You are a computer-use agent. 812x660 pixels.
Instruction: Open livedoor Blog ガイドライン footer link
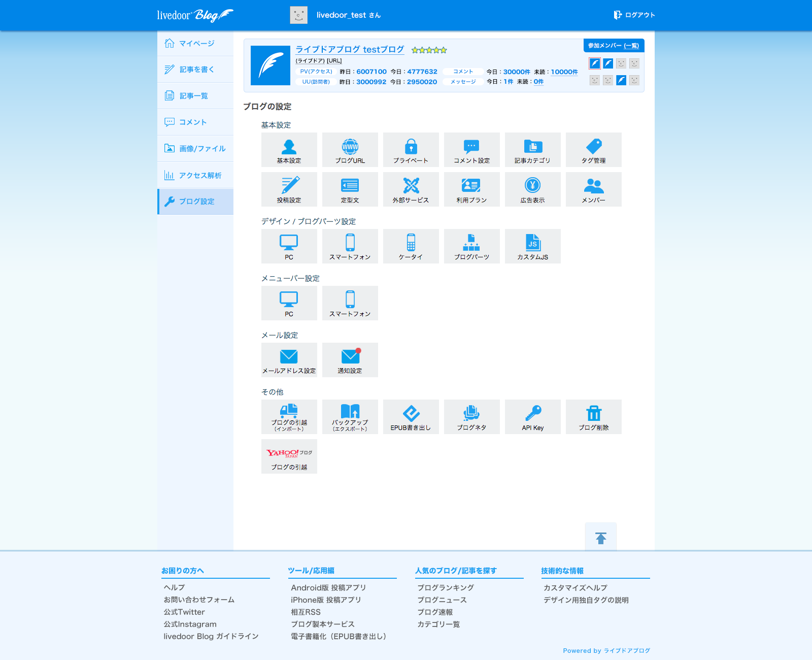[x=211, y=636]
